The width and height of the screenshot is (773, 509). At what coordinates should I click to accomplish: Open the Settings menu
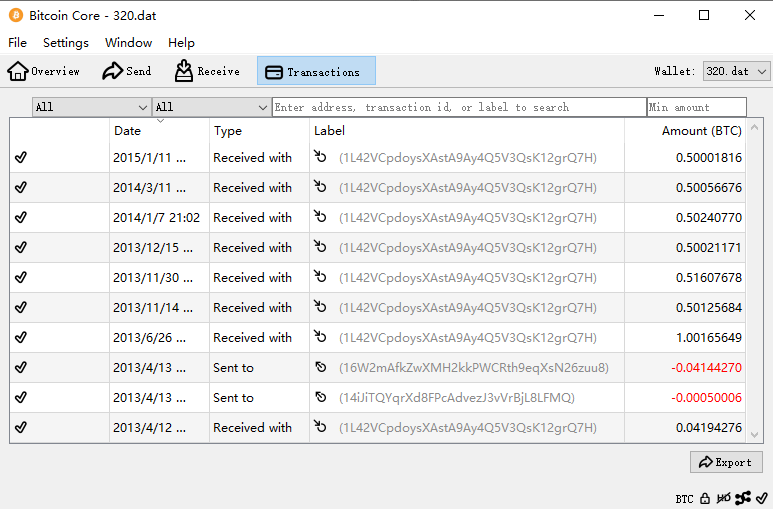66,43
